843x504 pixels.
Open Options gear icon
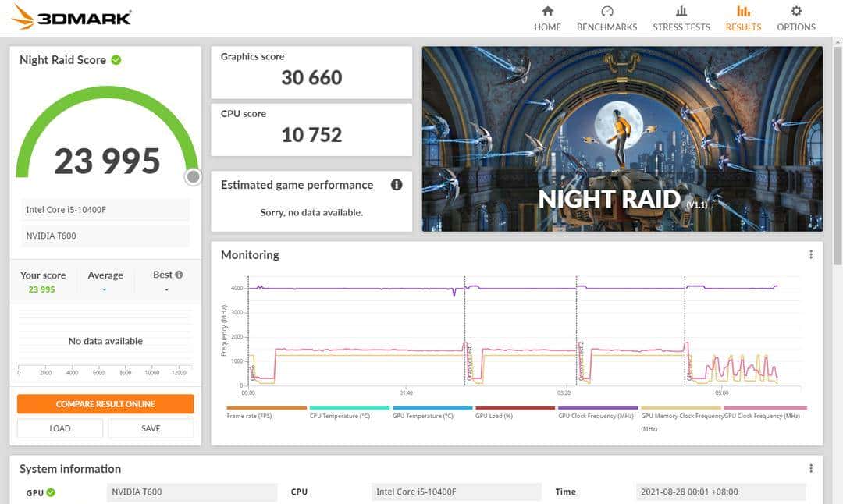796,11
